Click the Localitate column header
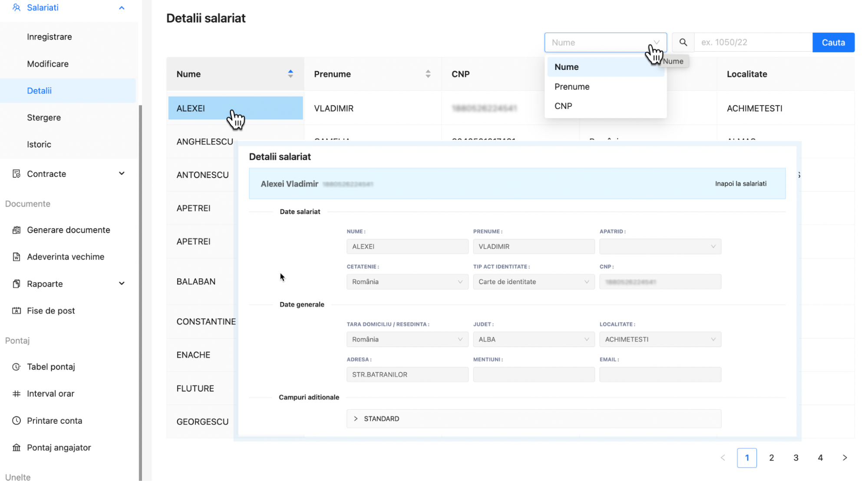This screenshot has height=481, width=868. pyautogui.click(x=747, y=74)
